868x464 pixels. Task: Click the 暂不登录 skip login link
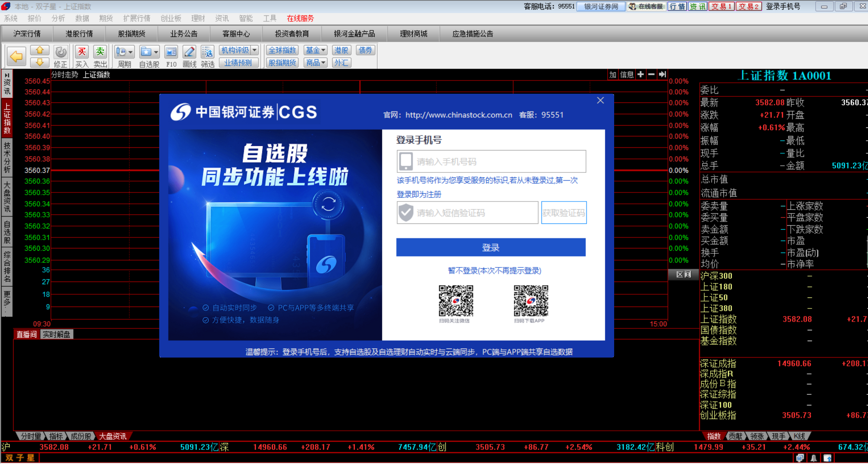(495, 271)
